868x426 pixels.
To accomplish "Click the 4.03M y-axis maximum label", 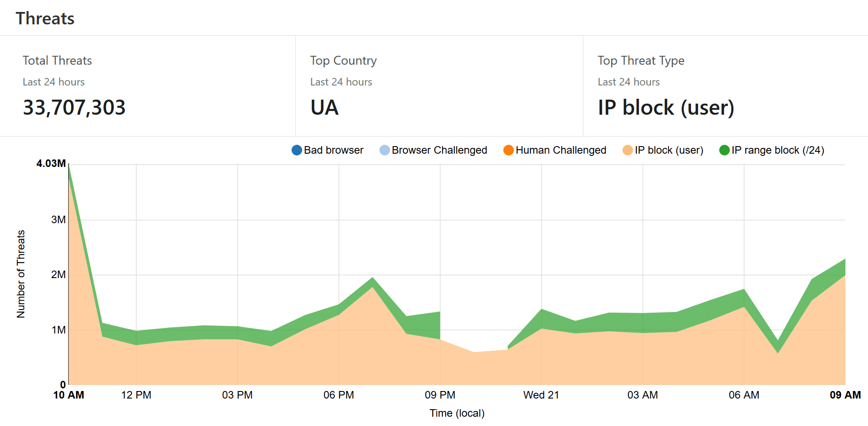I will (x=51, y=163).
